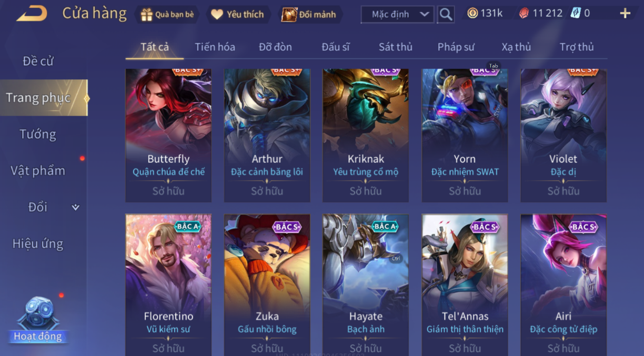Image resolution: width=644 pixels, height=356 pixels.
Task: Open the Mặc định sort dropdown
Action: click(398, 15)
